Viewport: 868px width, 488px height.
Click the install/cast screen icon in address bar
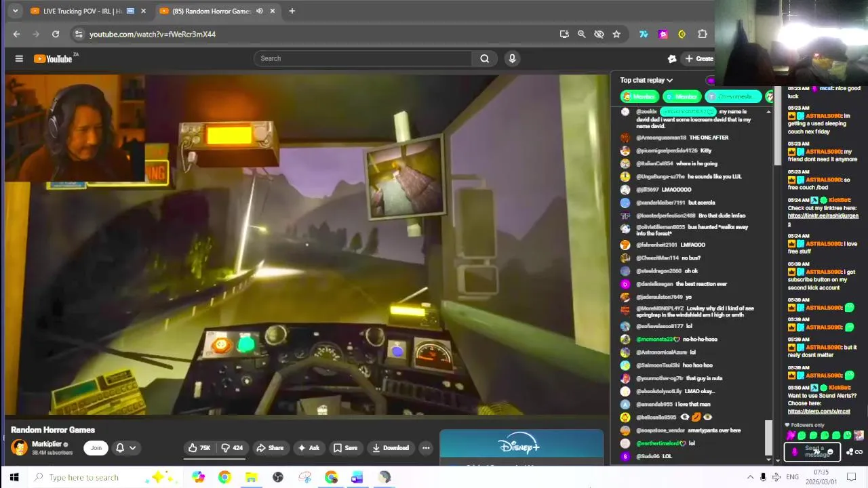(564, 34)
